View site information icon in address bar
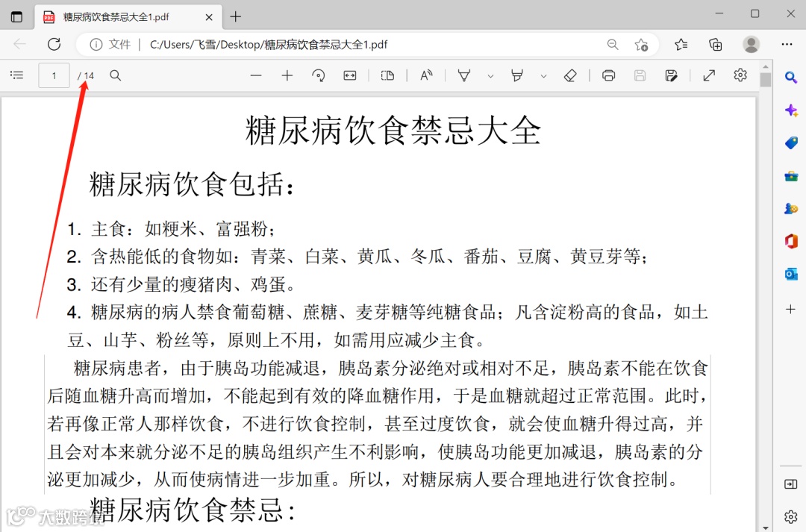The width and height of the screenshot is (806, 532). 96,45
